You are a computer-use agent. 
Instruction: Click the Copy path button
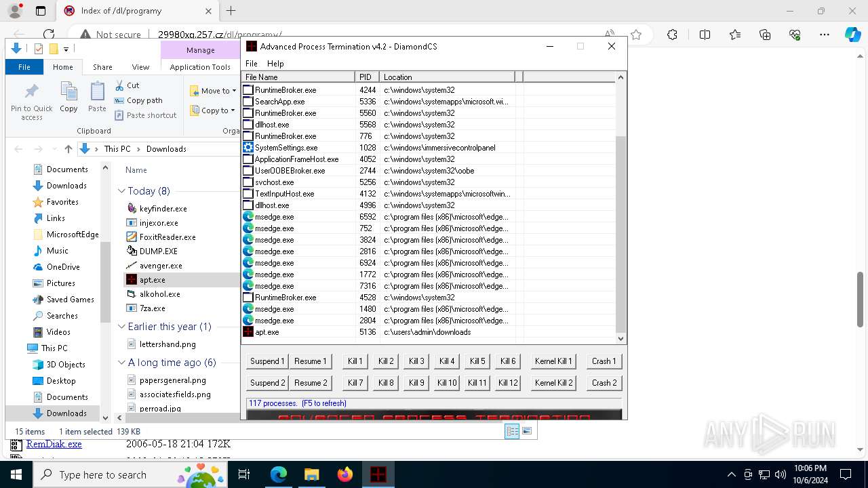(139, 100)
